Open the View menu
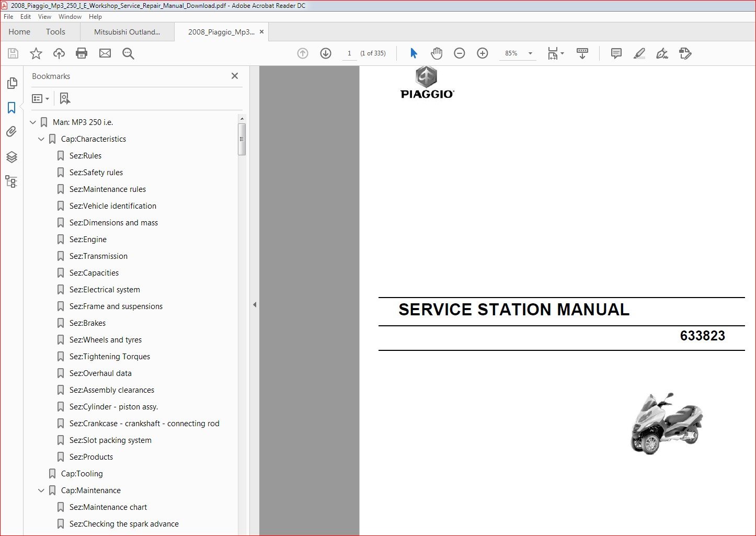This screenshot has height=536, width=756. point(44,17)
